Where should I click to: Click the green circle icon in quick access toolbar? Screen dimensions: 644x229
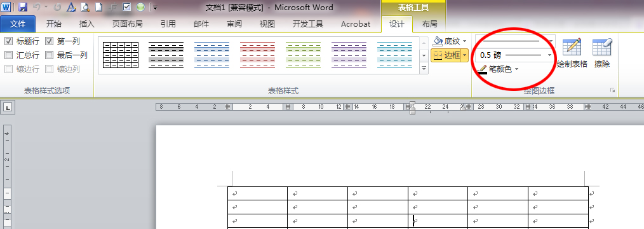coord(140,7)
